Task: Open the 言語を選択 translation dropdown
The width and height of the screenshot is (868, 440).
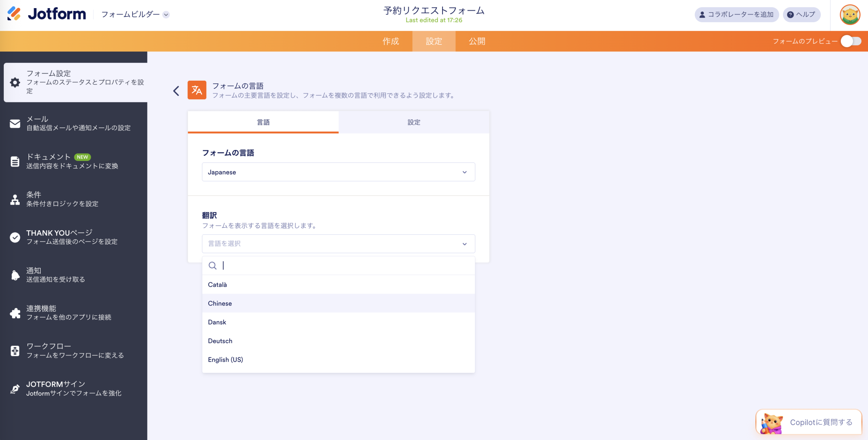Action: coord(338,243)
